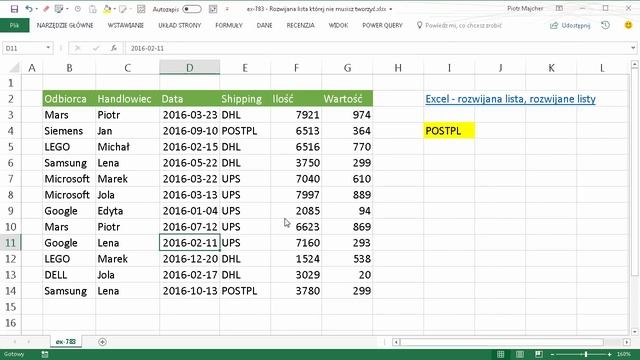This screenshot has width=640, height=360.
Task: Open the Excel rozwijana lista hyperlink
Action: (x=510, y=99)
